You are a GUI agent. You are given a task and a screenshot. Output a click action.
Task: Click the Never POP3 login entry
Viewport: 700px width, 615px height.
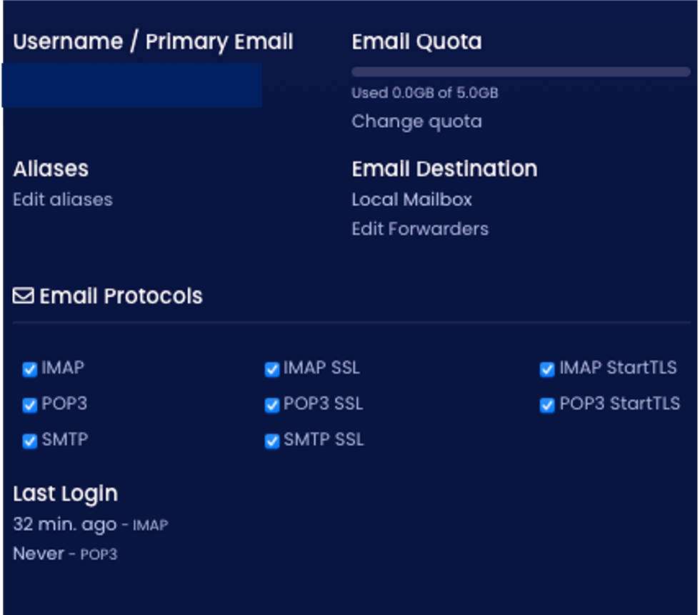[x=65, y=554]
